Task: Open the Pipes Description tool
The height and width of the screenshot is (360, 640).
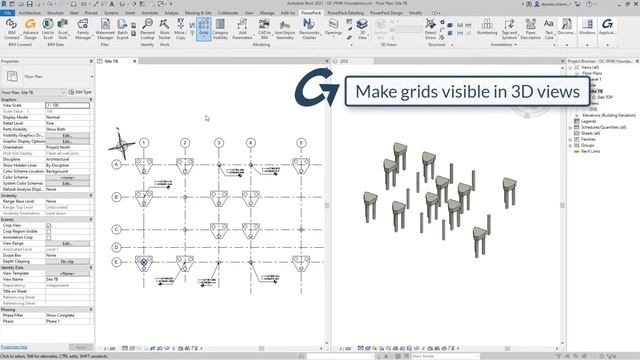Action: (531, 29)
